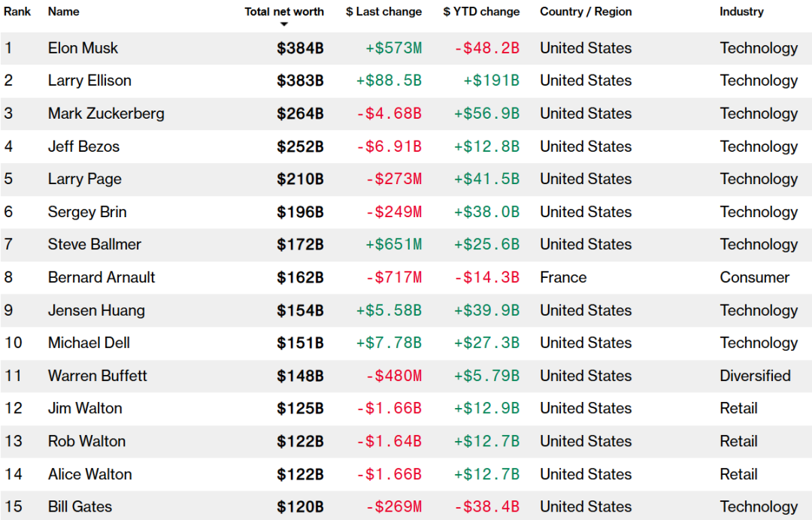Select the Industry column header
Image resolution: width=812 pixels, height=520 pixels.
741,11
